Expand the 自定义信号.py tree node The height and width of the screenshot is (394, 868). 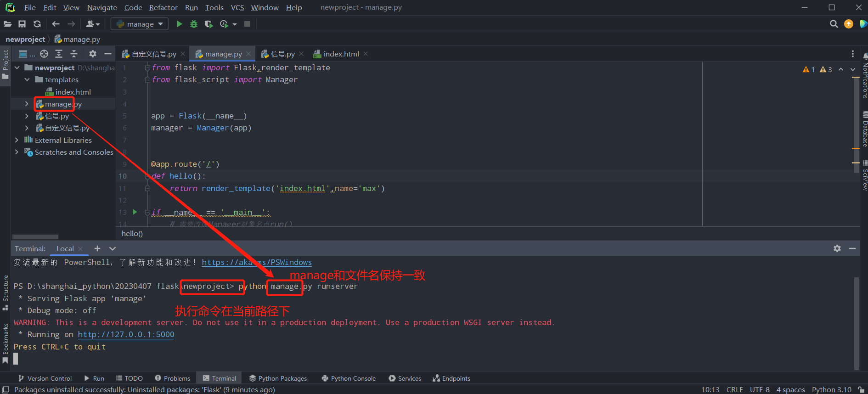coord(27,128)
